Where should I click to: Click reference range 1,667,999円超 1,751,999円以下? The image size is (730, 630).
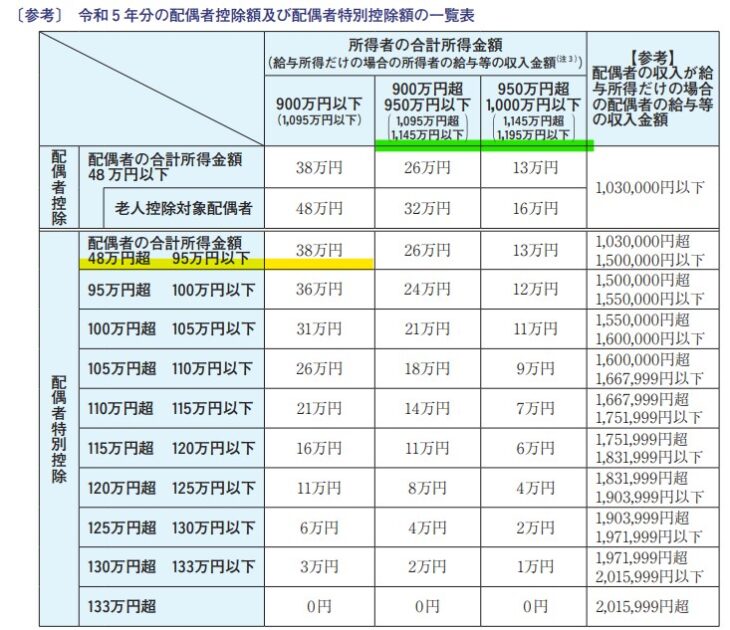tap(650, 408)
